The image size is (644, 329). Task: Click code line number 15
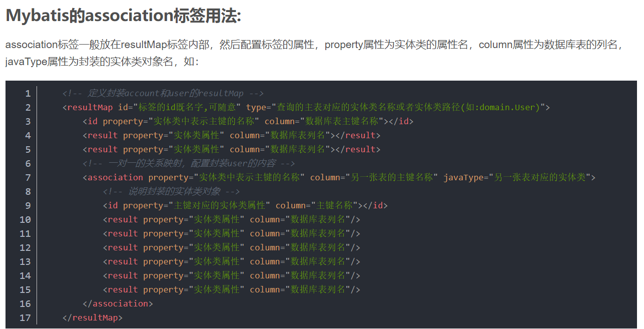[x=25, y=289]
